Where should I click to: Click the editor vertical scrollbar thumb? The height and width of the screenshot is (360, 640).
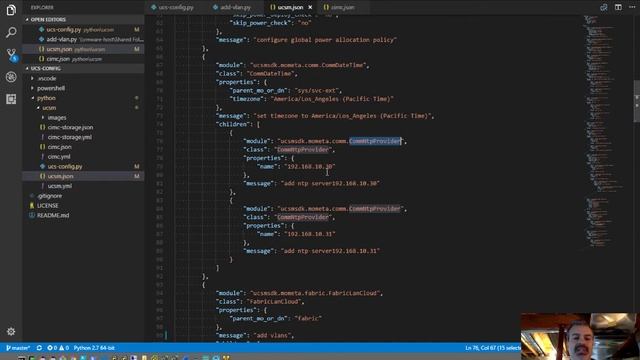637,101
